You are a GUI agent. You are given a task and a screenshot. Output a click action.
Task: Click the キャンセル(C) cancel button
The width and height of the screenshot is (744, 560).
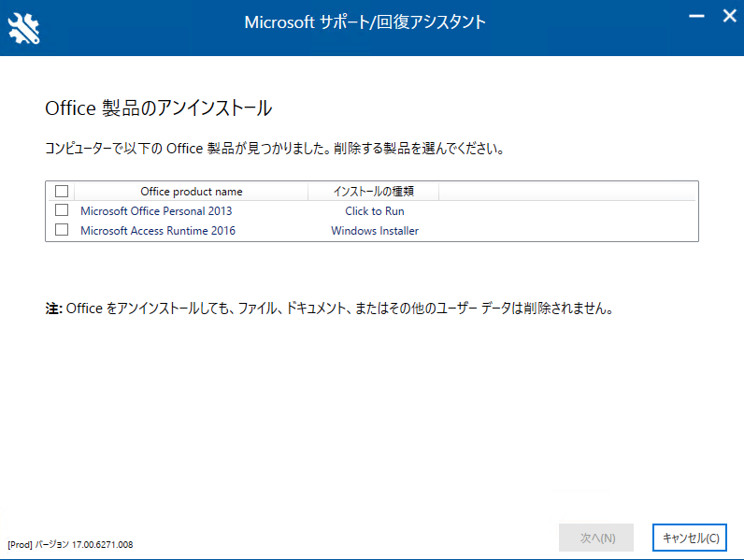point(690,538)
